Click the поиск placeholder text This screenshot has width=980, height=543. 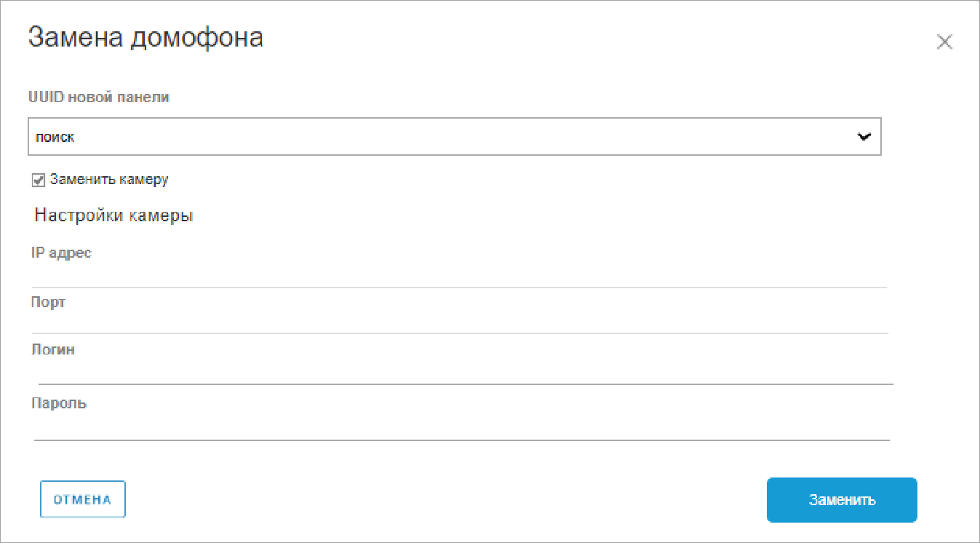coord(55,137)
